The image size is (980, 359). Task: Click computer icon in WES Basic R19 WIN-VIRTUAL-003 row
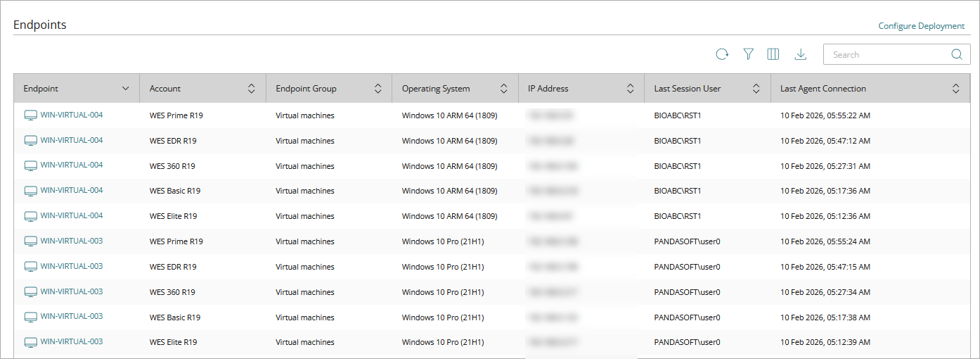pos(30,317)
